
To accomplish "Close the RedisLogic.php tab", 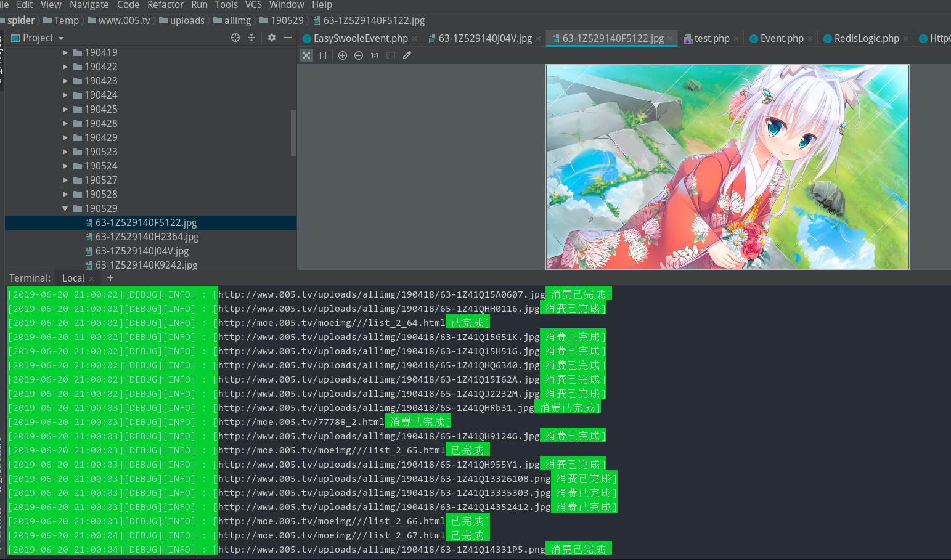I will coord(906,39).
